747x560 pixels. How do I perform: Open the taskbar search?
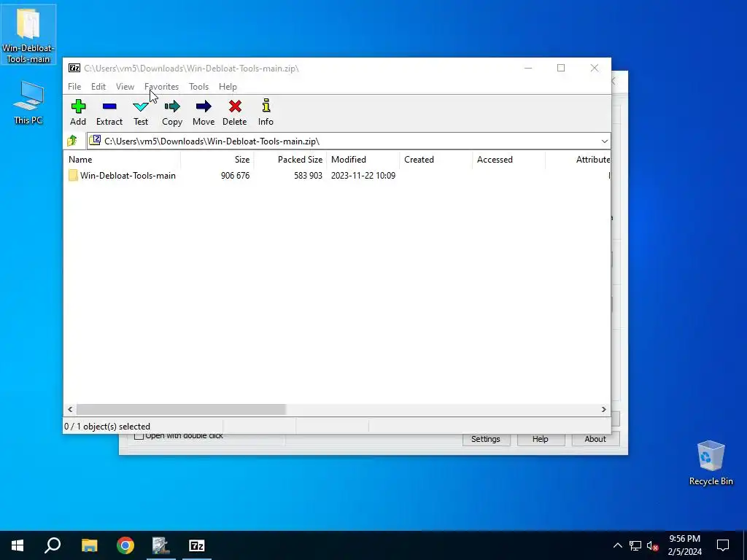click(x=53, y=545)
